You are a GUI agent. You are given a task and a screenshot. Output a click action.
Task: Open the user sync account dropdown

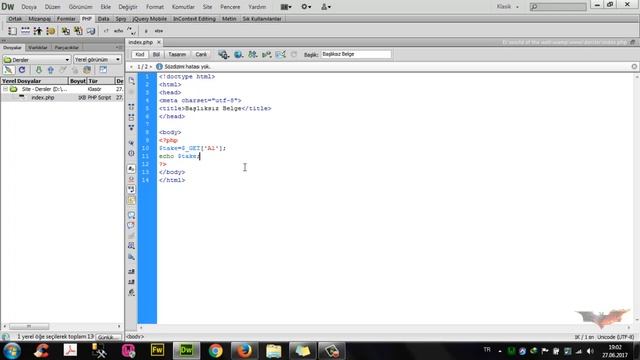(x=326, y=7)
